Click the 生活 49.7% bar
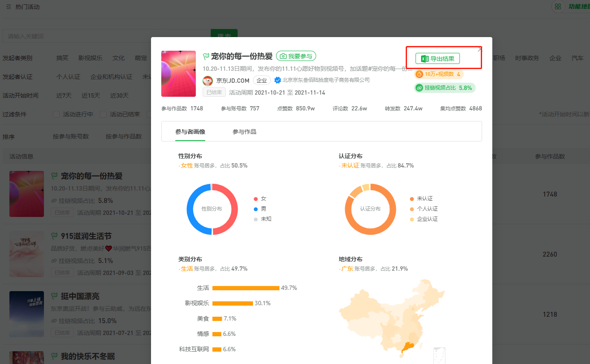This screenshot has width=590, height=364. 246,288
